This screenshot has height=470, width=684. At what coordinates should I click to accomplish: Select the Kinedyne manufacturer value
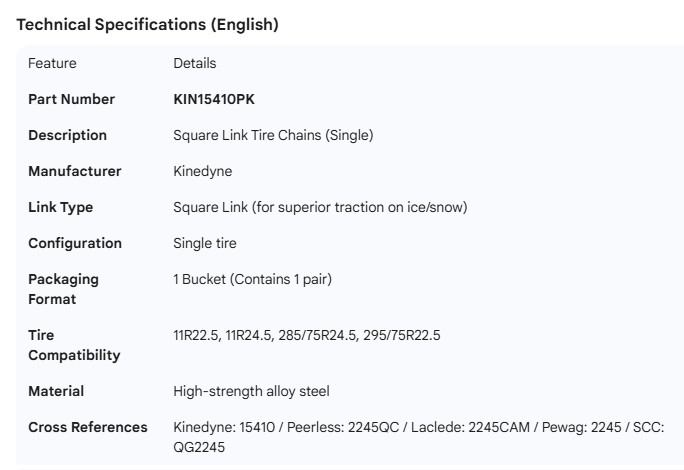point(202,171)
